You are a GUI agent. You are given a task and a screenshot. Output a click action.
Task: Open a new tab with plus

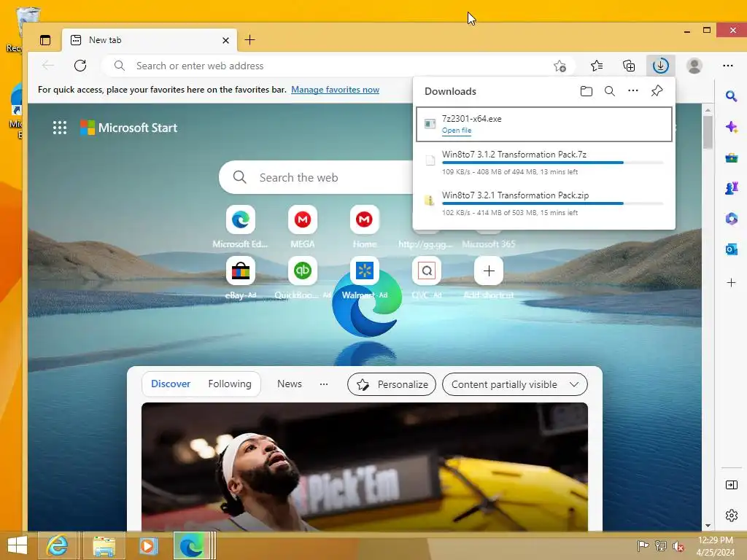[249, 40]
